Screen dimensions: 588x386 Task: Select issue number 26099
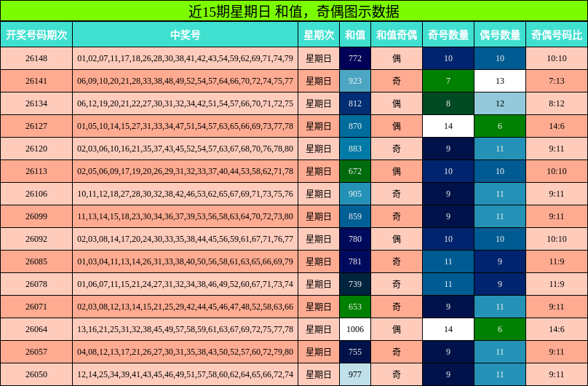coord(36,216)
